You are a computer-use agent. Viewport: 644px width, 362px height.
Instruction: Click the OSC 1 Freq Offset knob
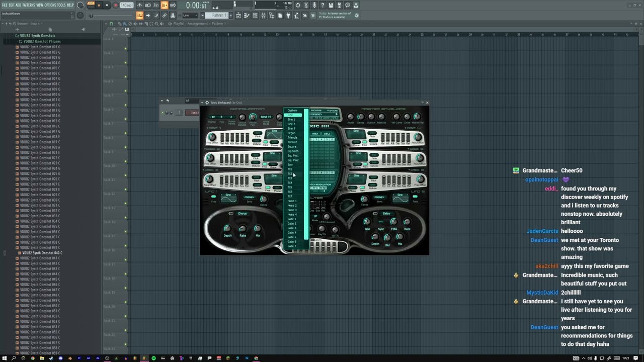click(x=212, y=137)
